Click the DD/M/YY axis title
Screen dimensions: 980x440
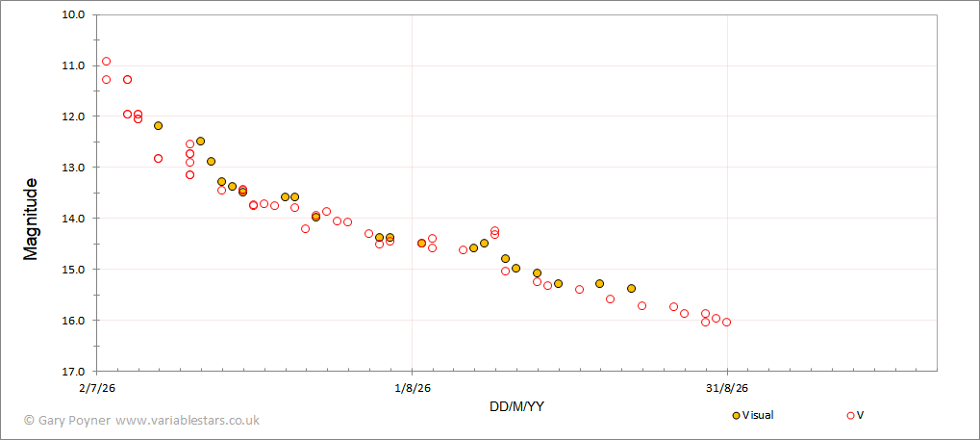tap(516, 407)
